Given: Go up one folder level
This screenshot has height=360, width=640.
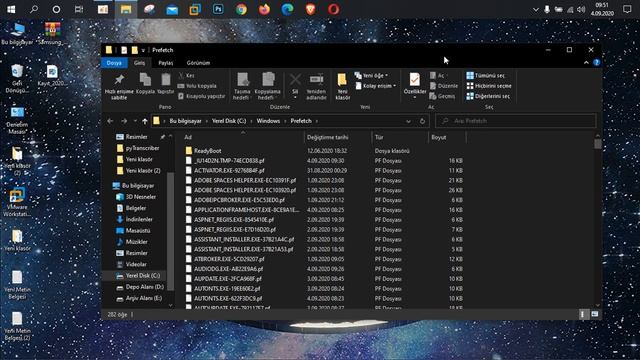Looking at the screenshot, I should coord(144,121).
